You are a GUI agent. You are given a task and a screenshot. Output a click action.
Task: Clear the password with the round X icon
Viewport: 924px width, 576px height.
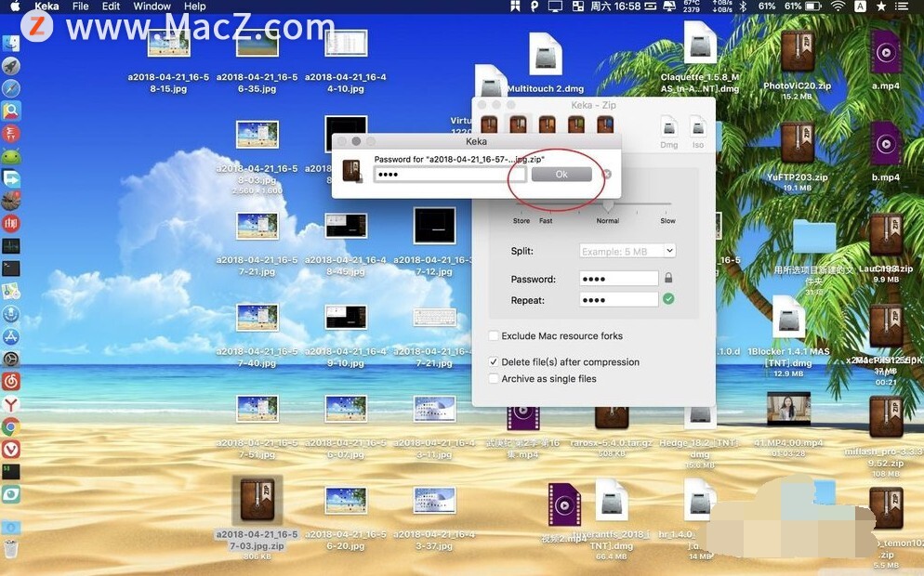(606, 175)
